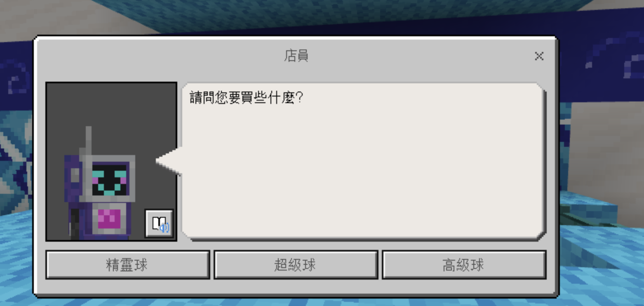
Task: Click the 請問您要買些什麼? dialogue text
Action: coord(247,98)
